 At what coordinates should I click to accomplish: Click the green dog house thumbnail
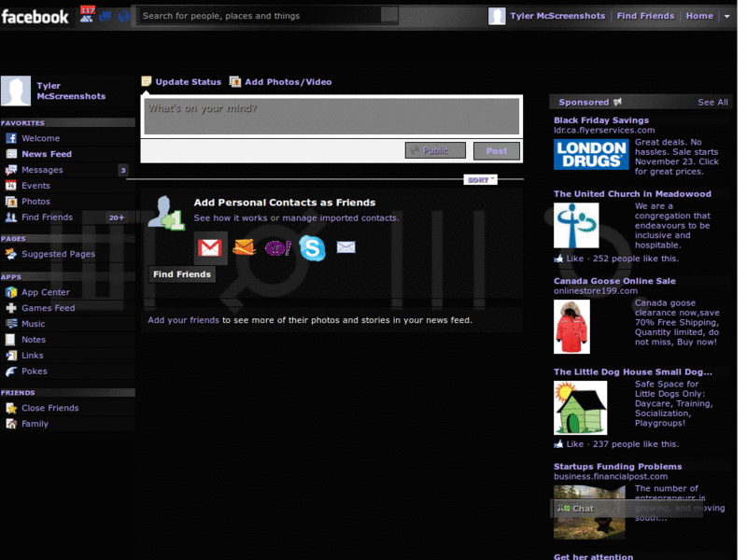click(580, 408)
